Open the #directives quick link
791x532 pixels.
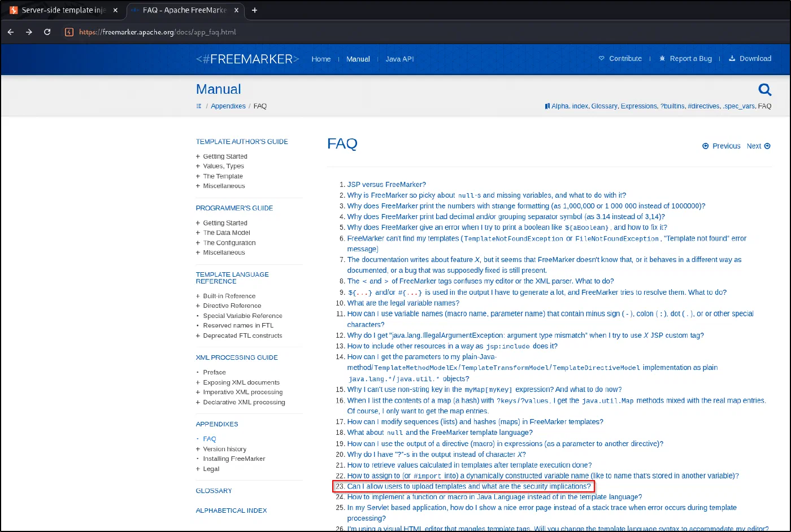(x=704, y=106)
